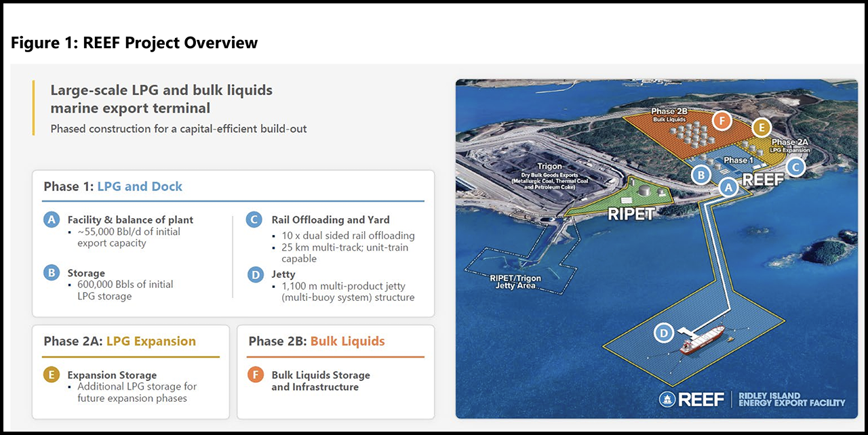The width and height of the screenshot is (868, 435).
Task: Select the anchor logo in the REEF watermark
Action: (x=667, y=398)
